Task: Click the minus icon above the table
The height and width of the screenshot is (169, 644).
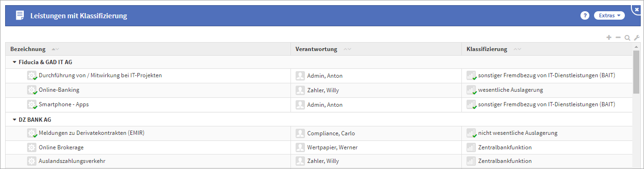Action: pyautogui.click(x=618, y=37)
